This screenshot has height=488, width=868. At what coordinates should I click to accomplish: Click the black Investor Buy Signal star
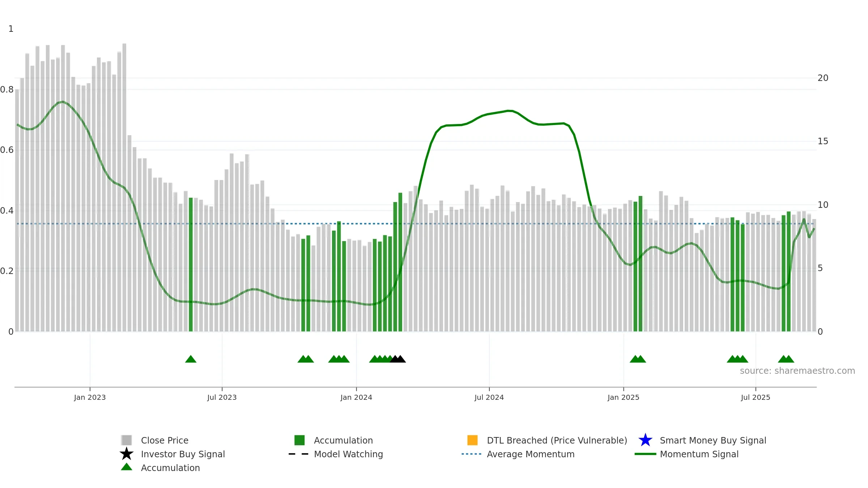click(x=127, y=454)
